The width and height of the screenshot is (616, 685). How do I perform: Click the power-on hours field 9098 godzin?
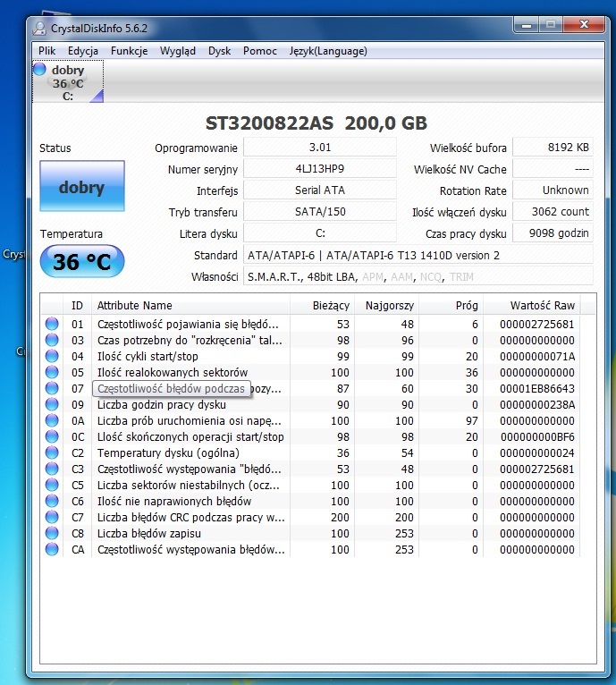pyautogui.click(x=553, y=233)
